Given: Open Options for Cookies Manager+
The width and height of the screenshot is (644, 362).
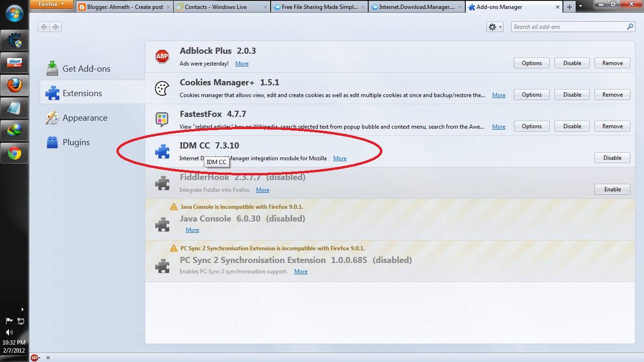Looking at the screenshot, I should point(532,95).
